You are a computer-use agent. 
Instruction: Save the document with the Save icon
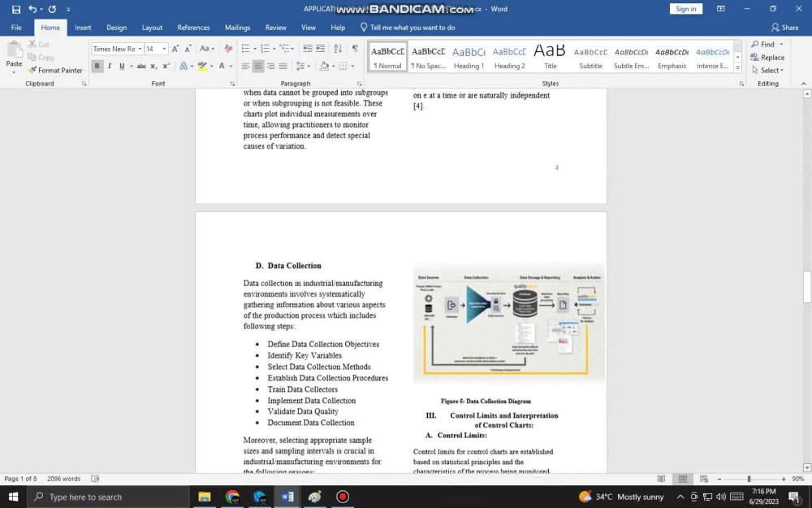coord(16,9)
